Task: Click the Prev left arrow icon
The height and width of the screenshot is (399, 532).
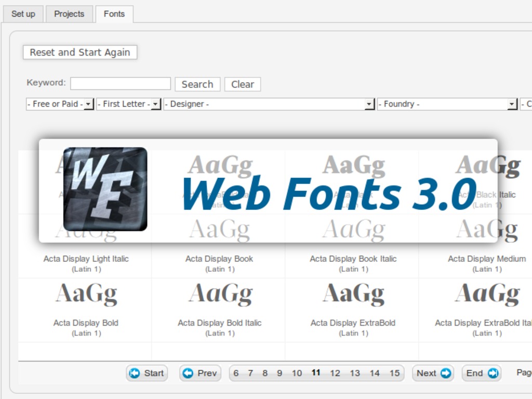Action: (188, 373)
